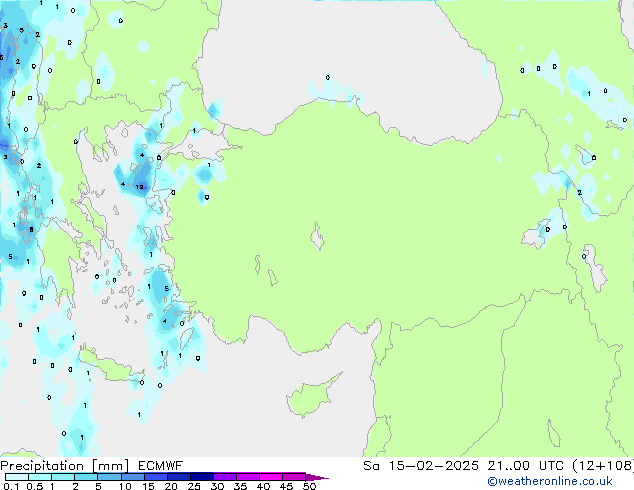Select the 5–10 mm legend color swatch
The height and width of the screenshot is (490, 634).
tap(109, 477)
